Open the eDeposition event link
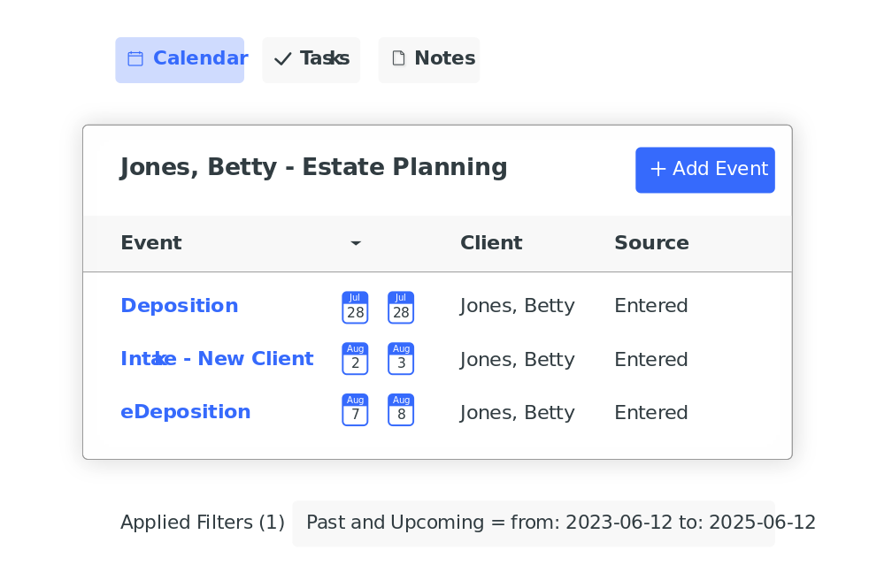 click(x=185, y=412)
